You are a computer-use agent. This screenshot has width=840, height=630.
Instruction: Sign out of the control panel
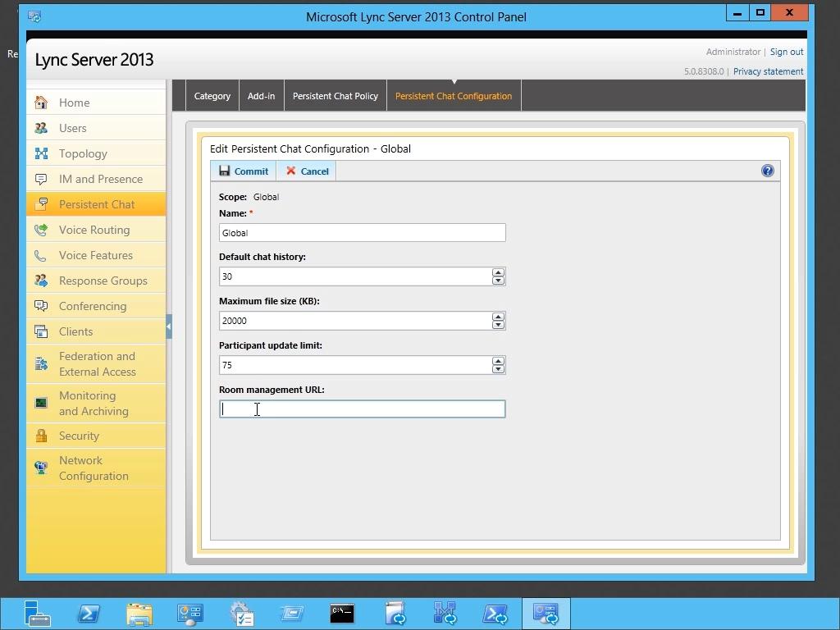coord(787,52)
